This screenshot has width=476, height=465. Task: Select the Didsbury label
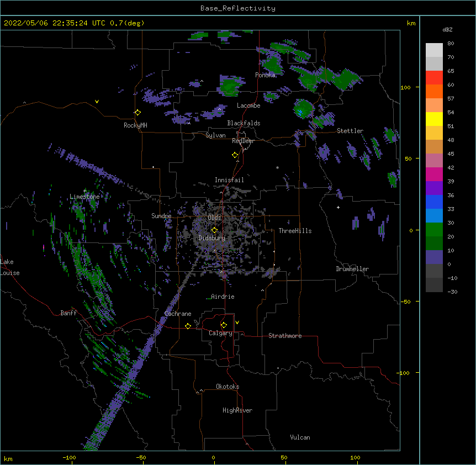(x=212, y=238)
